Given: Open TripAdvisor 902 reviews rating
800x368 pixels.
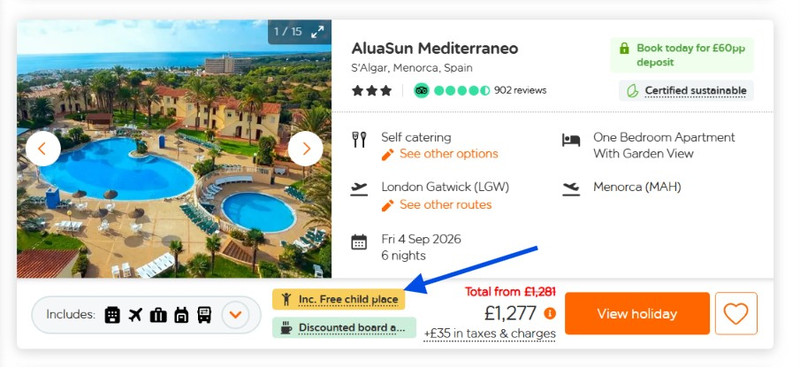Looking at the screenshot, I should (480, 90).
